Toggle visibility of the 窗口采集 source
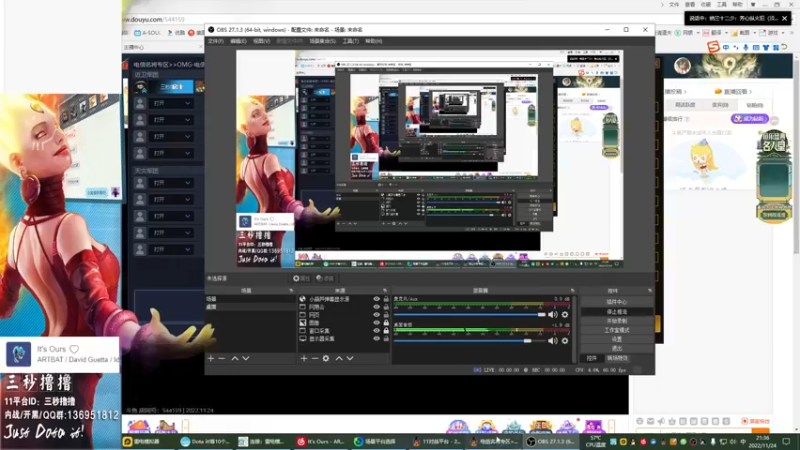Screen dimensions: 800x450 click(x=377, y=331)
